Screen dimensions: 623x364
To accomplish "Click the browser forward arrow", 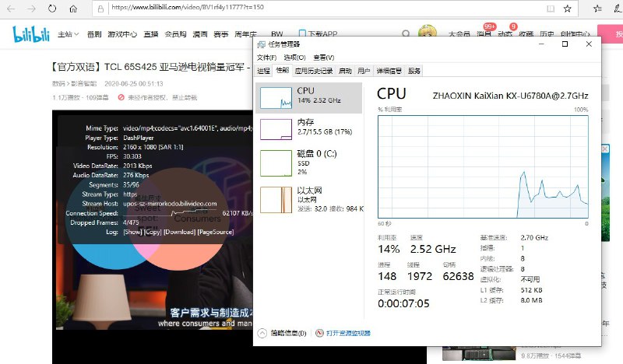I will coord(31,9).
